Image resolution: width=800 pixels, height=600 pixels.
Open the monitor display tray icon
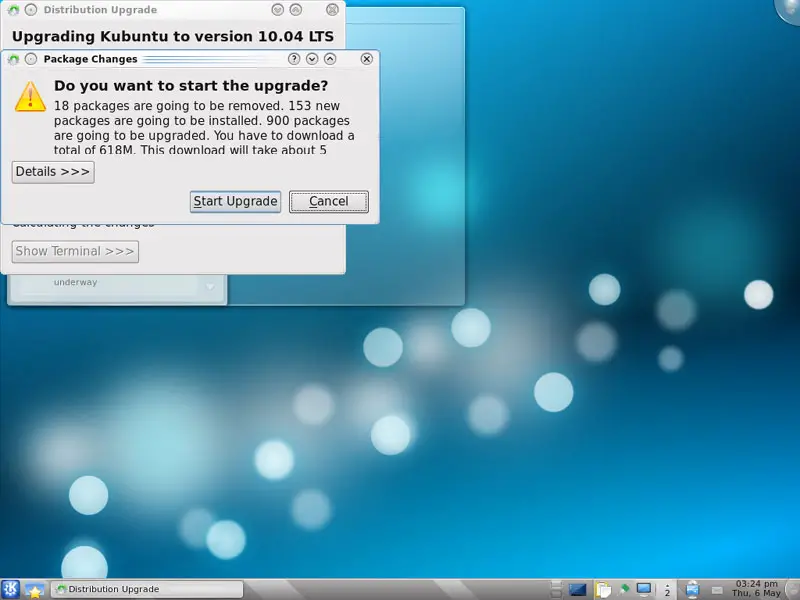tap(644, 589)
